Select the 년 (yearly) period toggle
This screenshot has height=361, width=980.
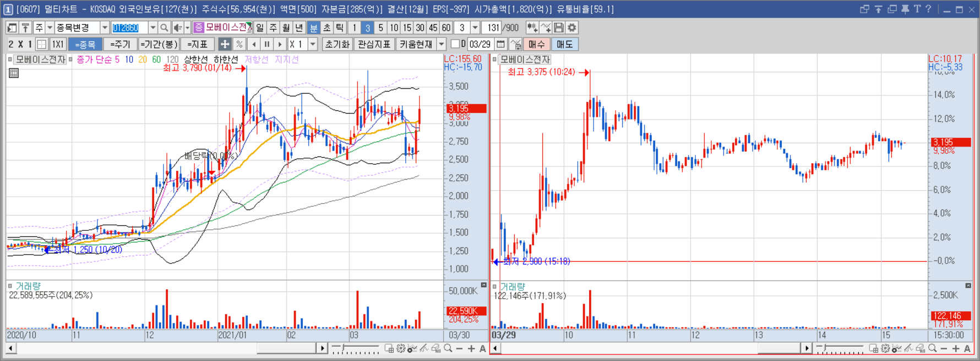(x=299, y=28)
